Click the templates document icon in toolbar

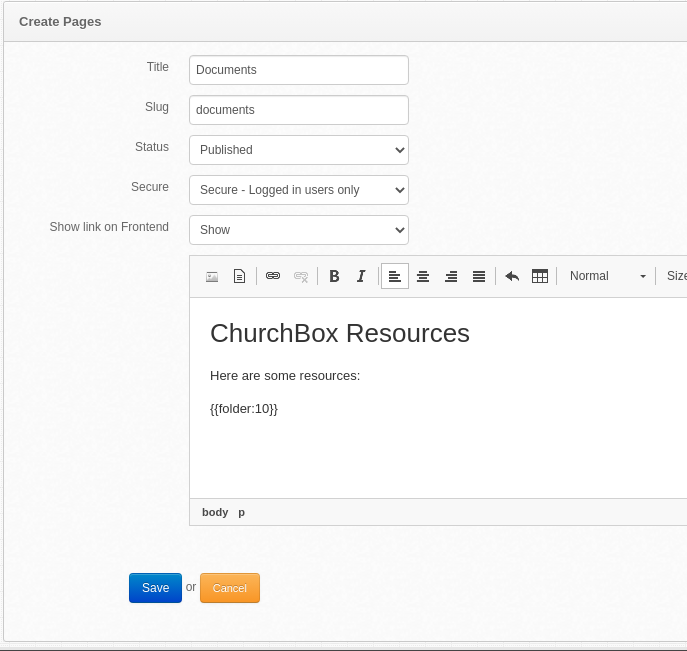tap(239, 276)
